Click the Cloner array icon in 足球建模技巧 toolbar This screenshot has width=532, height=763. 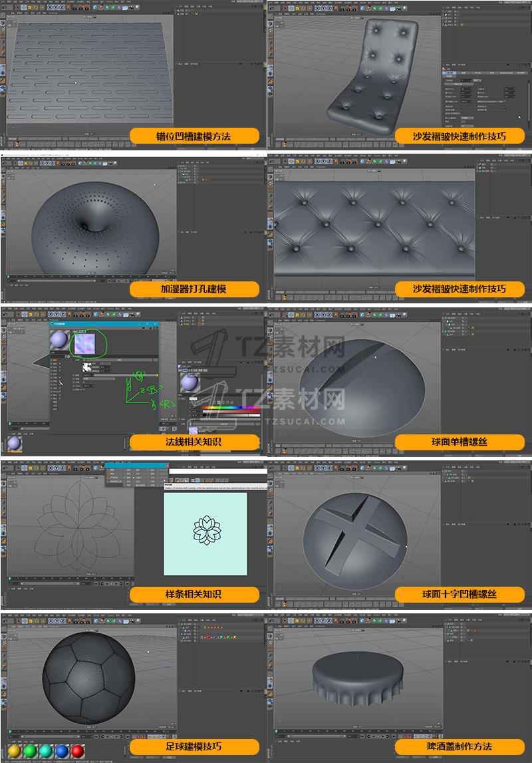[114, 621]
